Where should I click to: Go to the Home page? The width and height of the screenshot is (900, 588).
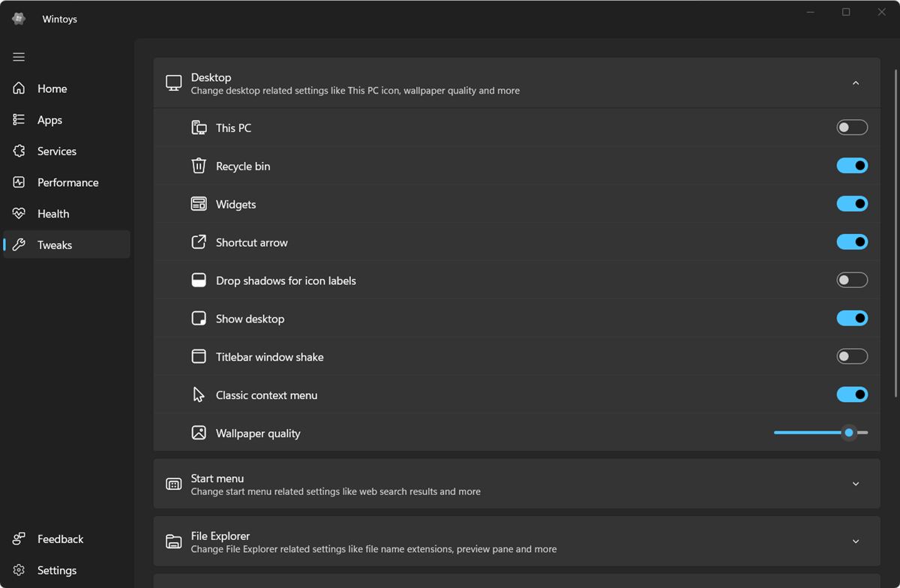click(x=67, y=88)
